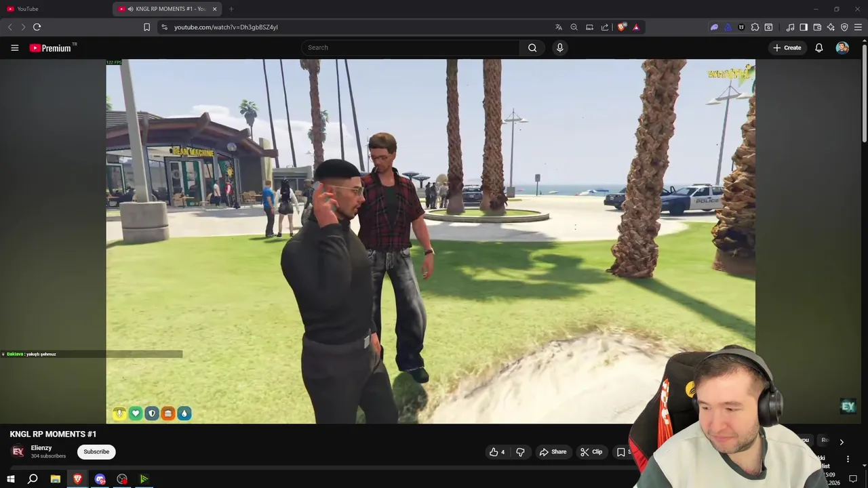This screenshot has width=868, height=488.
Task: Click the address bar URL
Action: 226,27
